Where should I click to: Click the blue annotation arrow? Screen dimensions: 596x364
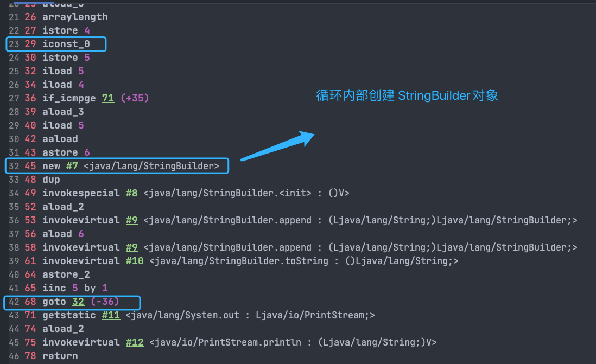[x=278, y=146]
